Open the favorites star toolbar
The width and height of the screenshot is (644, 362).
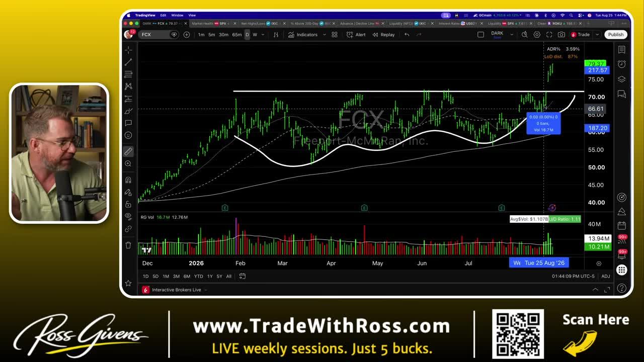pyautogui.click(x=128, y=283)
